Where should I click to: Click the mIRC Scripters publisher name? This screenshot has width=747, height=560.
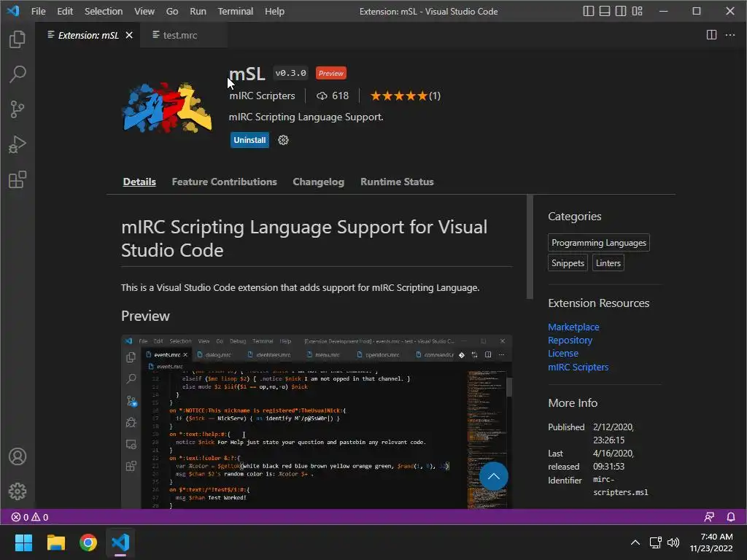pos(262,96)
